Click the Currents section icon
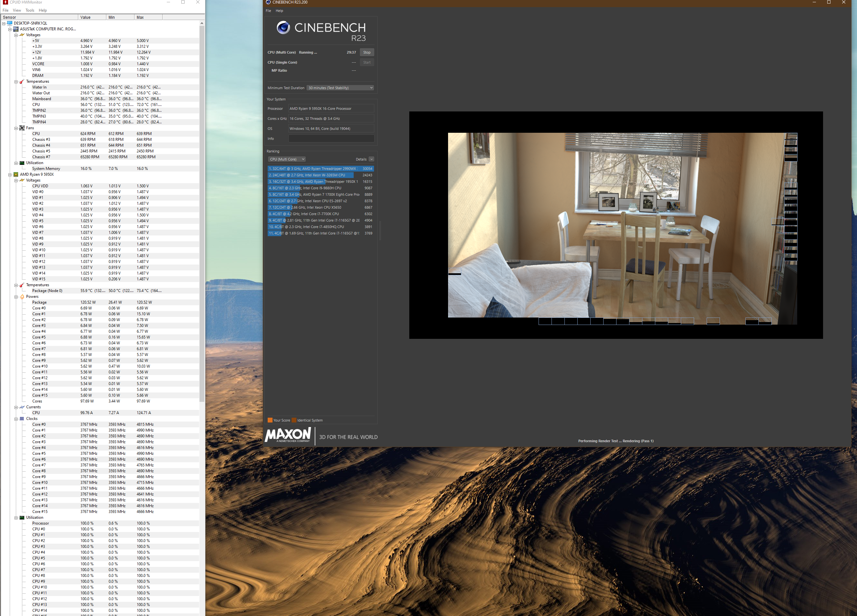The height and width of the screenshot is (616, 857). click(x=22, y=407)
